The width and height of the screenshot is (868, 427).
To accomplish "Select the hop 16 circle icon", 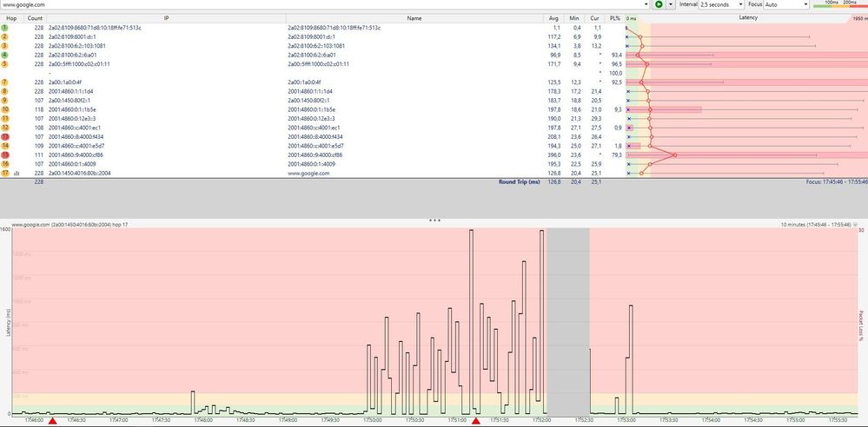I will click(x=5, y=164).
